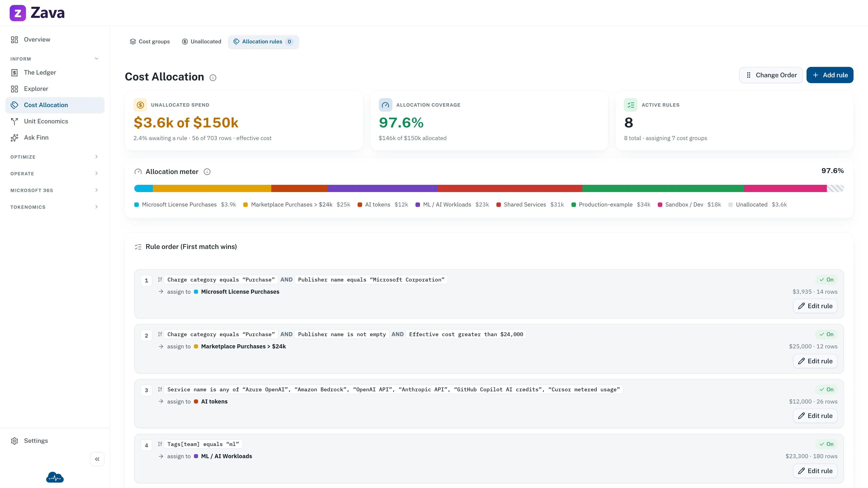The image size is (868, 488).
Task: Click the Allocation rules tag icon
Action: click(x=236, y=41)
